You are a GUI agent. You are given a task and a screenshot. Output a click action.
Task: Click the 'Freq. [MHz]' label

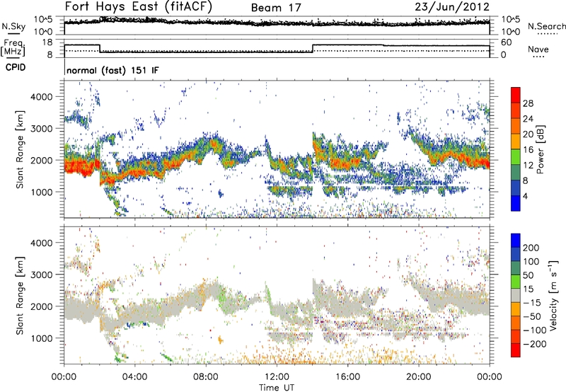pyautogui.click(x=13, y=47)
